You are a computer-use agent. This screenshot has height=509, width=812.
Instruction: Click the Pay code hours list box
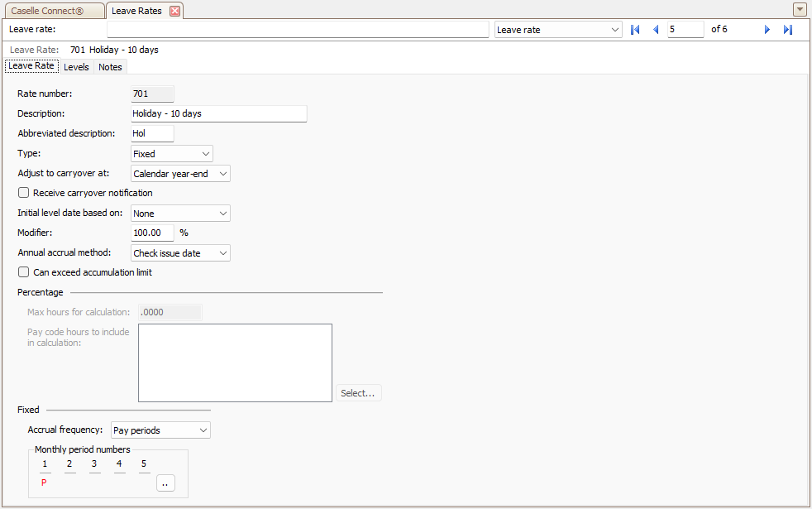(235, 363)
